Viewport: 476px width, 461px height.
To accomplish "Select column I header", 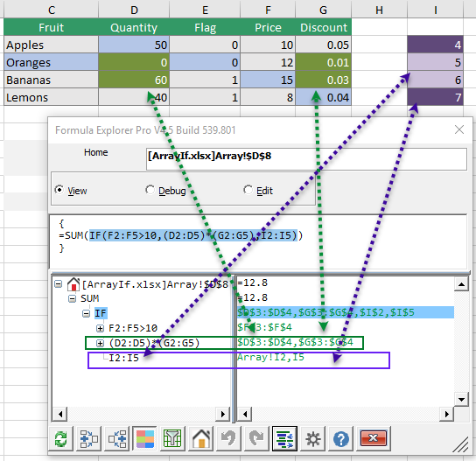I will [436, 10].
